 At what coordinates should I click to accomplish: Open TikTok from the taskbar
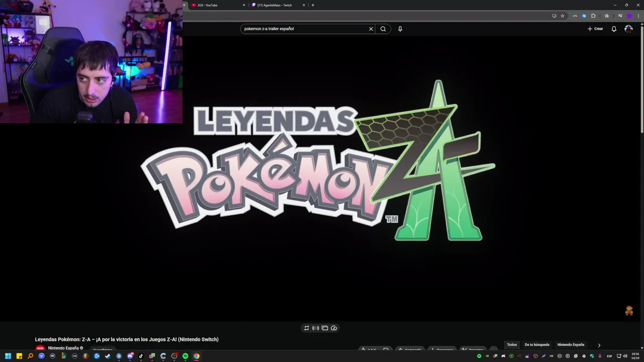tap(141, 356)
